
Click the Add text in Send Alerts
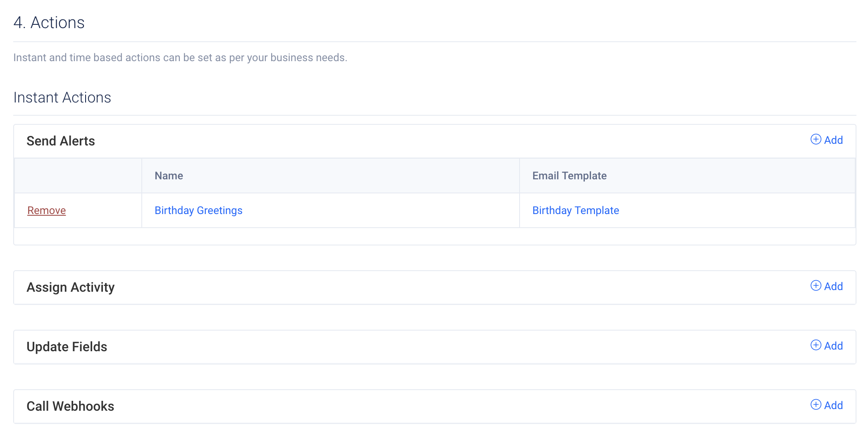833,140
